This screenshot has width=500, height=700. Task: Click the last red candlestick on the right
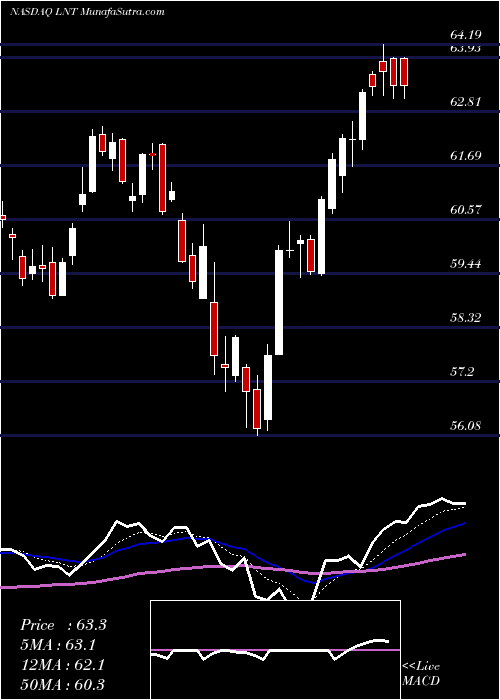pos(404,71)
